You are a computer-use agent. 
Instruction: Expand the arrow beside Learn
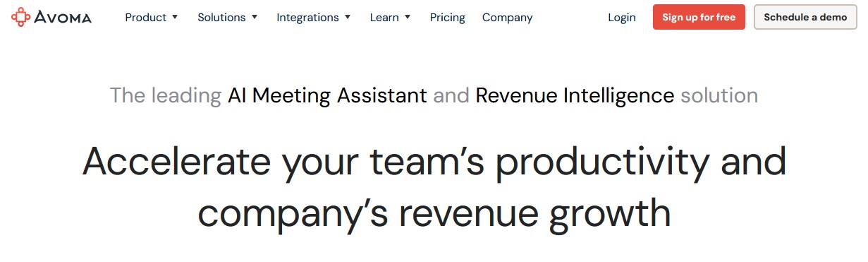pyautogui.click(x=408, y=18)
